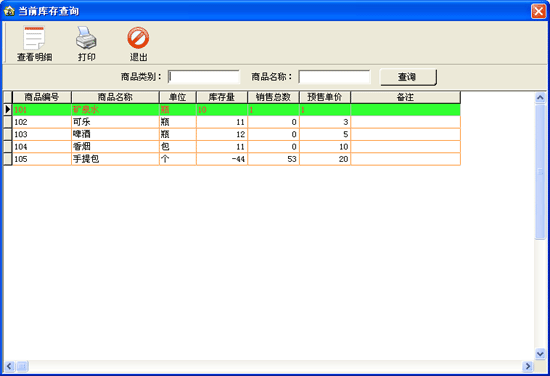Focus the 商品名称 input field
This screenshot has width=550, height=376.
[334, 77]
